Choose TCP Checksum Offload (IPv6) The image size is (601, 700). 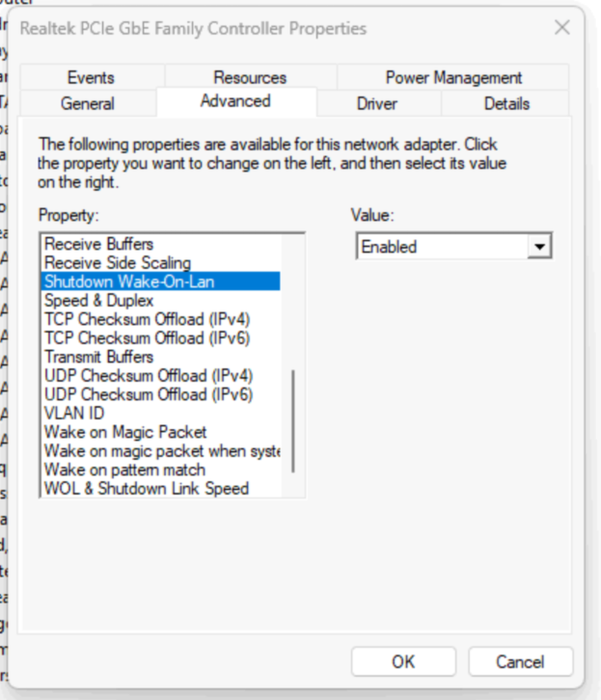[x=161, y=337]
